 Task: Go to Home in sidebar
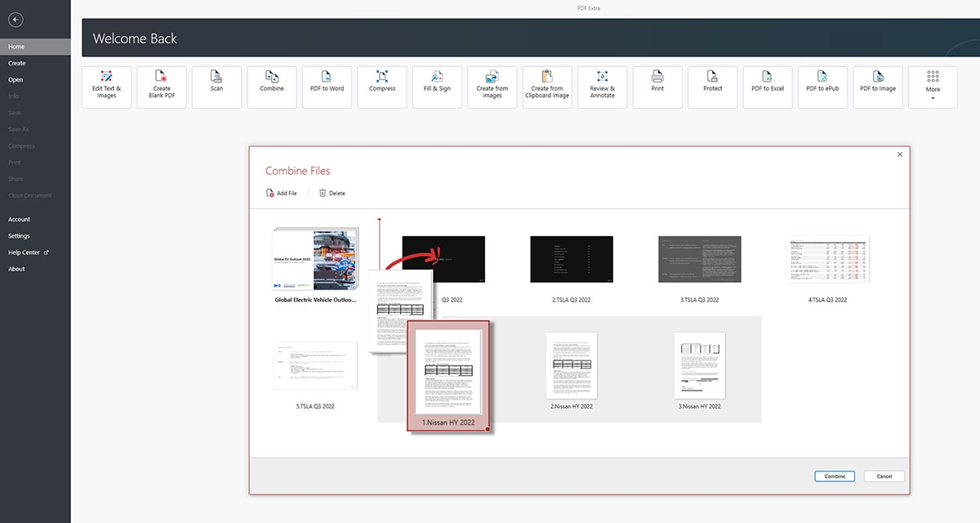[x=35, y=47]
